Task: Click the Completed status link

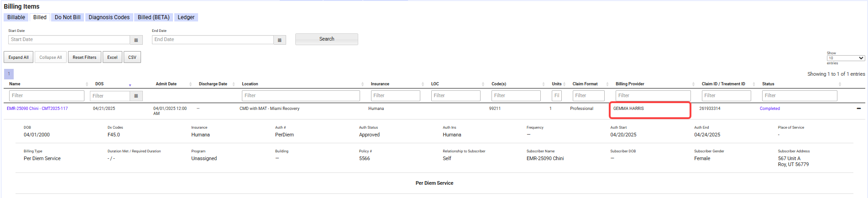Action: [769, 109]
